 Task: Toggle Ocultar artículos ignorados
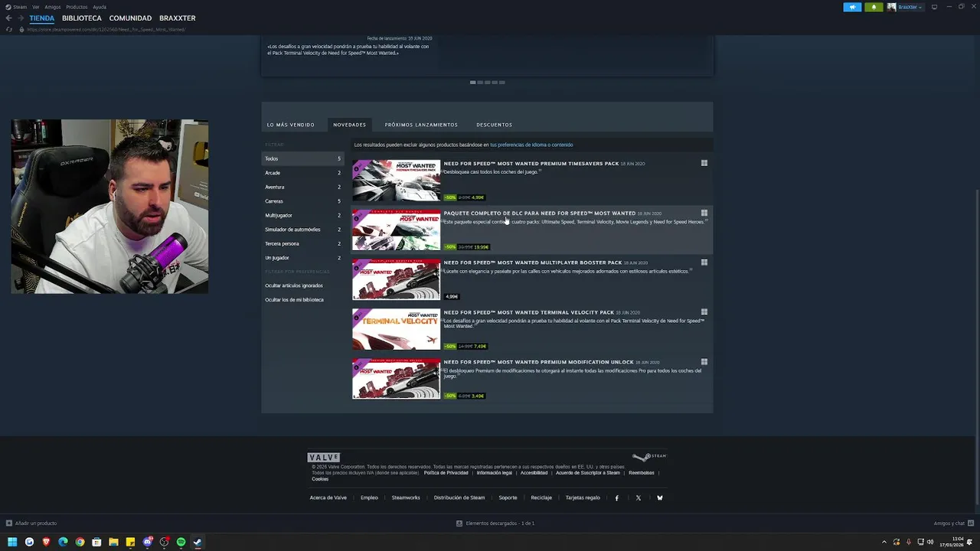point(294,285)
